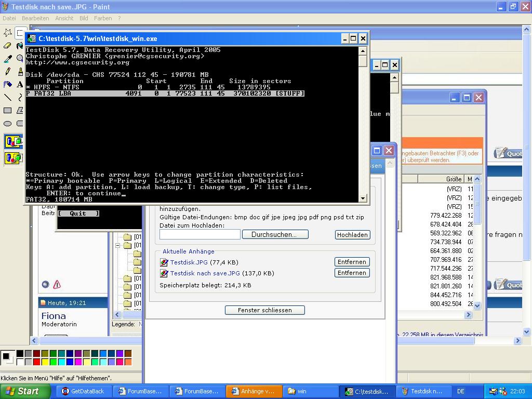Screen dimensions: 532x399
Task: Click the foreground/background color indicator
Action: click(7, 357)
